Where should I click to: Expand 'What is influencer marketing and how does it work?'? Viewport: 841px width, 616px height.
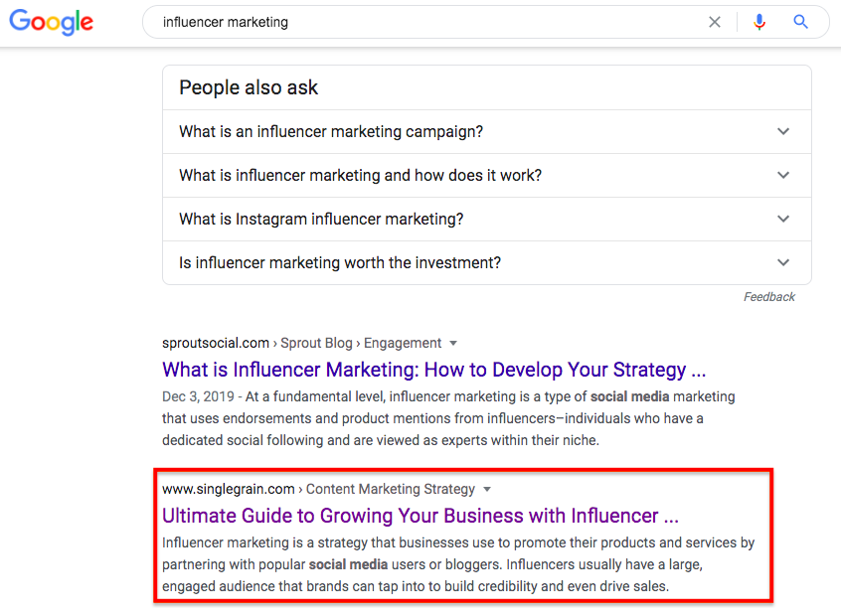click(x=783, y=175)
